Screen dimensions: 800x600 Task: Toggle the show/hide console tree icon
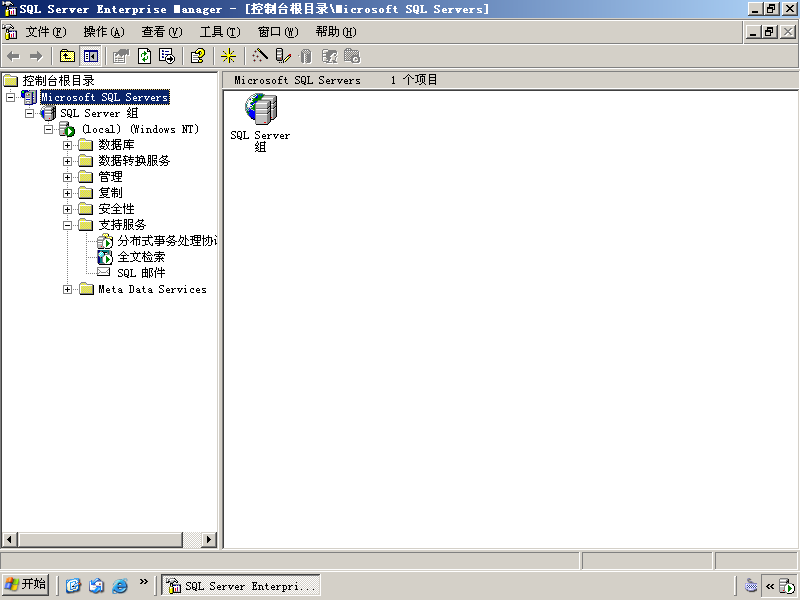coord(91,56)
